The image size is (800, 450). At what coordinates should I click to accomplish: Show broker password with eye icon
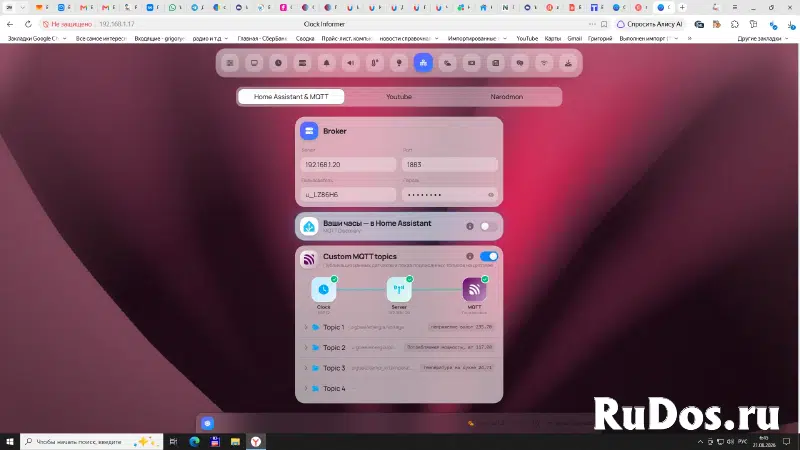[491, 195]
